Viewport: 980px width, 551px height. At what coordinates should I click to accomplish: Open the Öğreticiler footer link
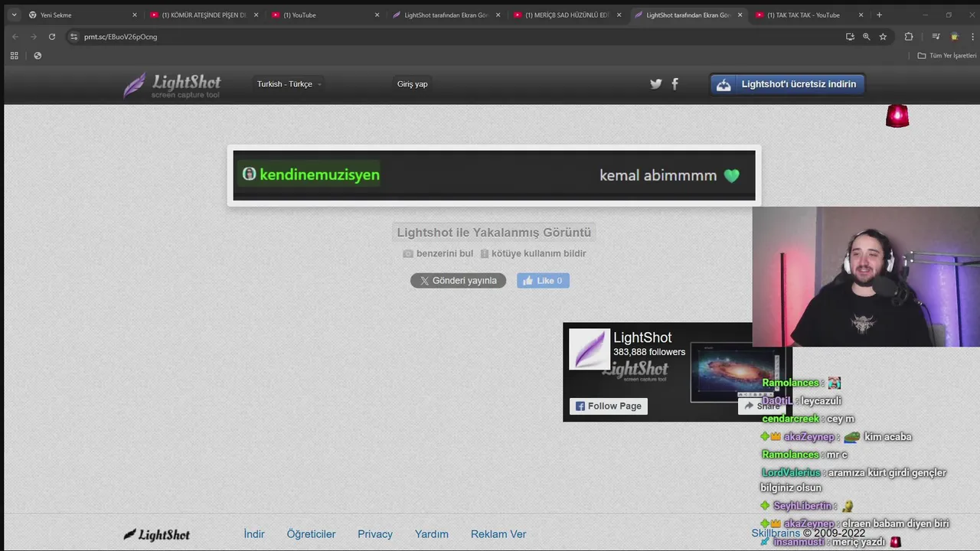click(311, 534)
